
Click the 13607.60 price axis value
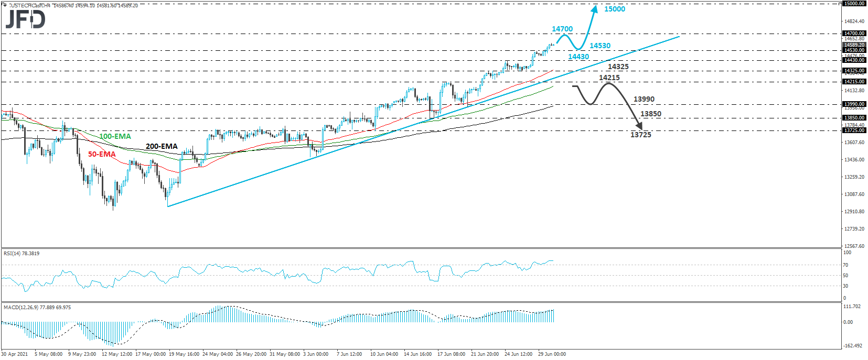[x=854, y=143]
